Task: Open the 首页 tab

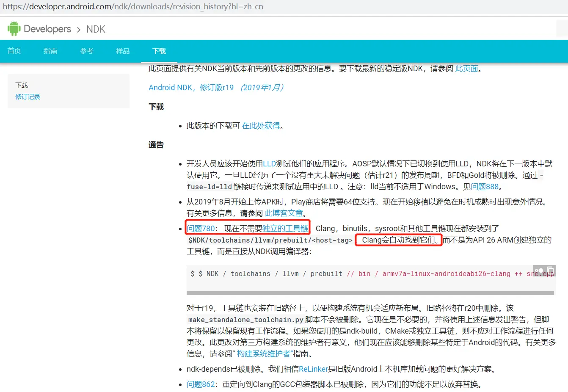Action: click(14, 51)
